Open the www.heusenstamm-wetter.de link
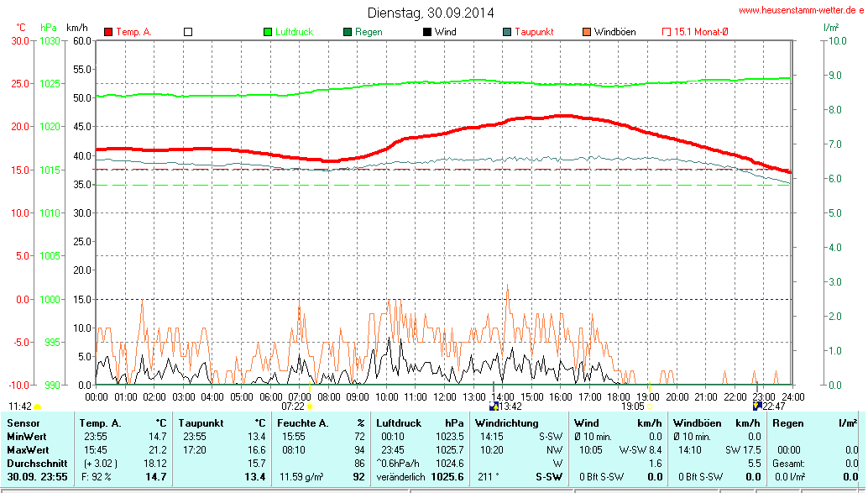Viewport: 868px width, 493px height. 801,10
